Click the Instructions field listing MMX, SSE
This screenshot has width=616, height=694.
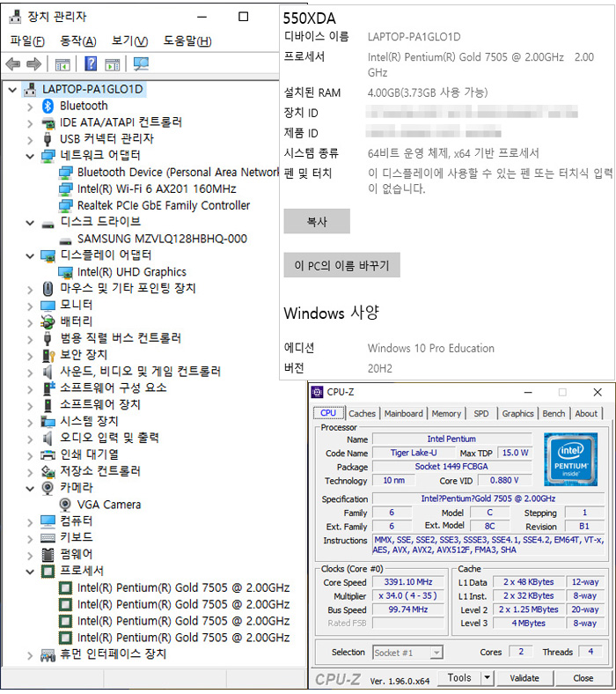[488, 545]
